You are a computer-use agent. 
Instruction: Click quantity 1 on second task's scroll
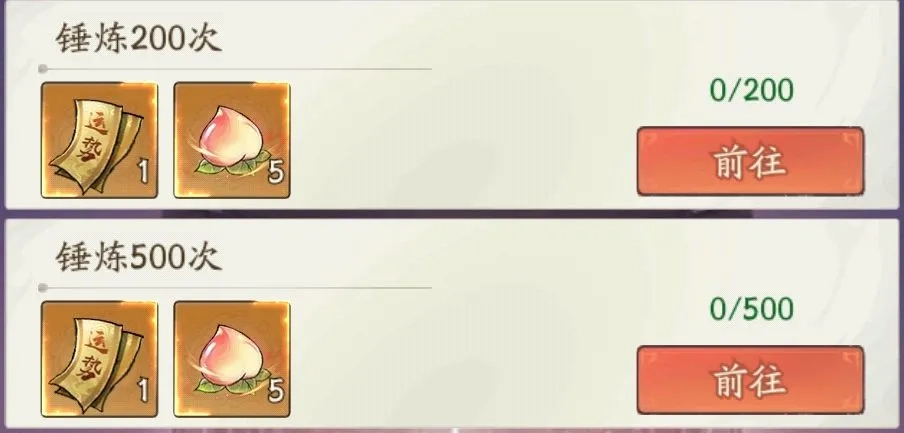(x=143, y=390)
